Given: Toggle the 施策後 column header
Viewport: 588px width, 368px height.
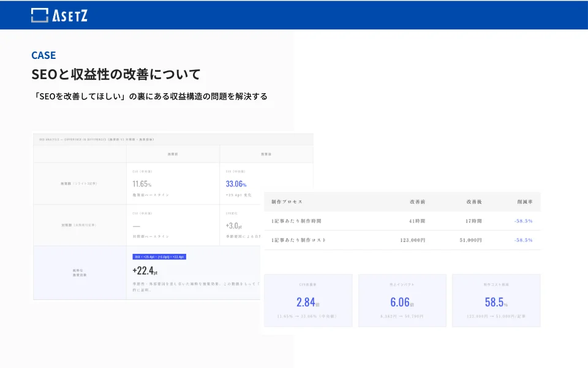Looking at the screenshot, I should pos(265,154).
